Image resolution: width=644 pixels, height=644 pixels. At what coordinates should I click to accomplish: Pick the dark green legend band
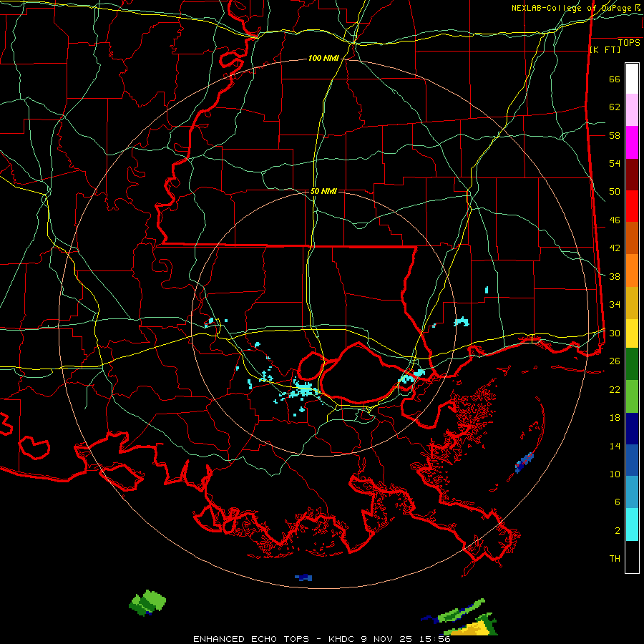pos(632,364)
